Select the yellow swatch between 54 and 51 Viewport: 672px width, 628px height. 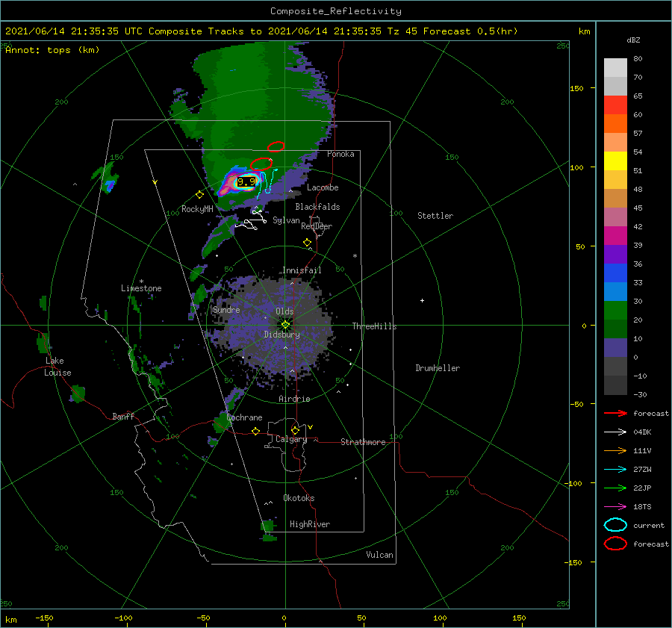[615, 161]
